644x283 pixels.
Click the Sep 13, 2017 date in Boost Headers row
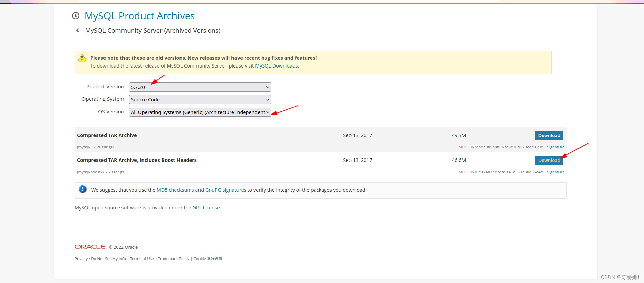pos(358,160)
